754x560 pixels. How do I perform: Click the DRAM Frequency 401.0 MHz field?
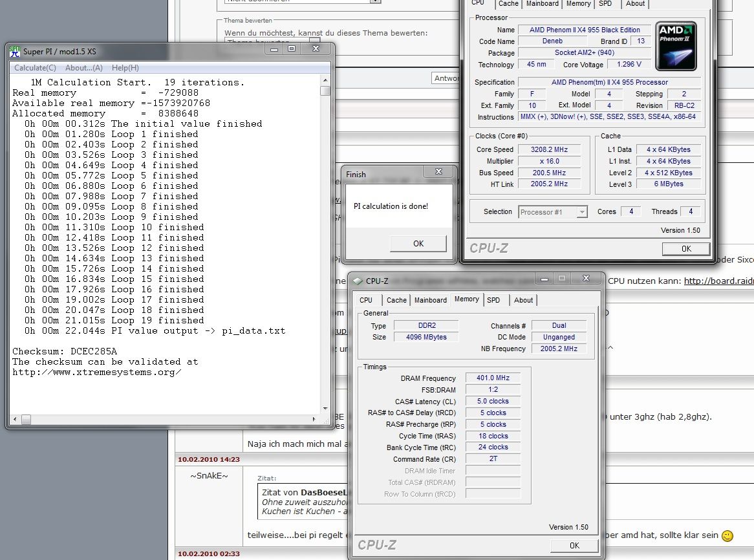pyautogui.click(x=493, y=378)
